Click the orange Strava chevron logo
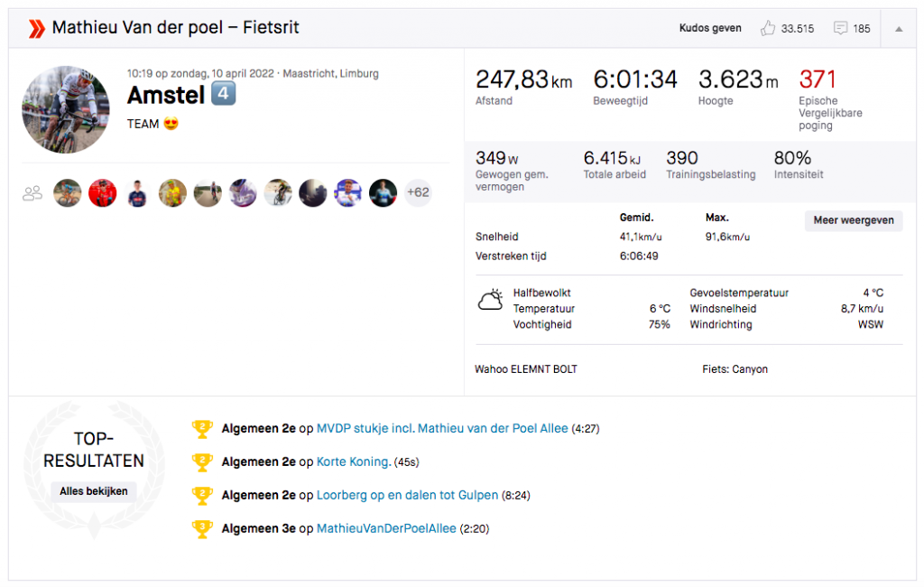 click(x=36, y=28)
